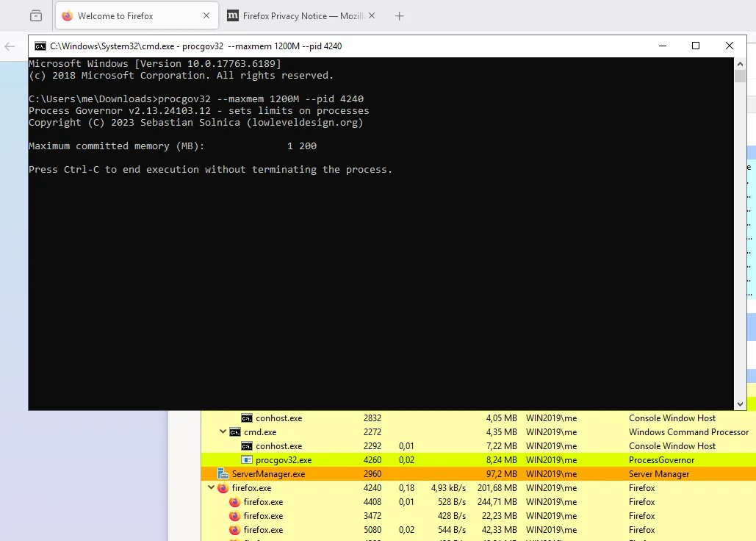Viewport: 756px width, 541px height.
Task: Click Firefox icon of PID 4408 row
Action: (x=234, y=502)
